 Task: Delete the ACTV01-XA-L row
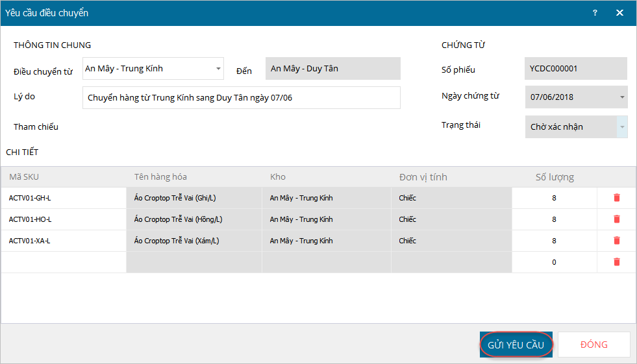pos(616,241)
